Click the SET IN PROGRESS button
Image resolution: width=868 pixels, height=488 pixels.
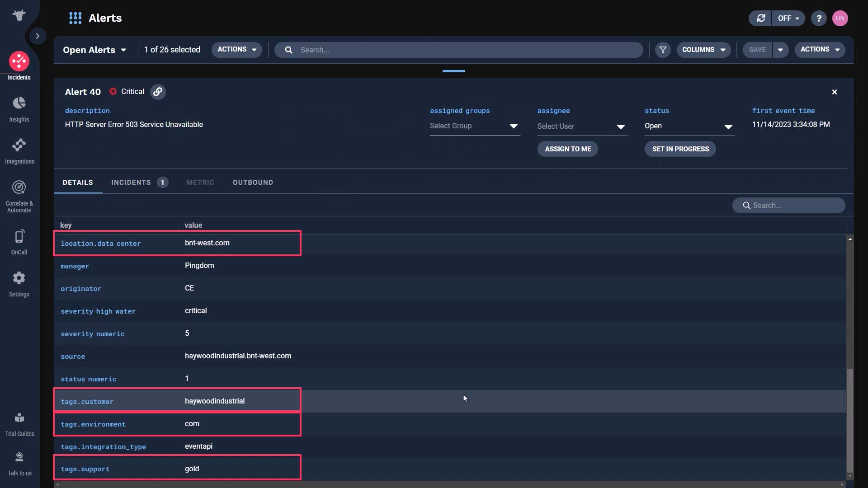coord(680,149)
